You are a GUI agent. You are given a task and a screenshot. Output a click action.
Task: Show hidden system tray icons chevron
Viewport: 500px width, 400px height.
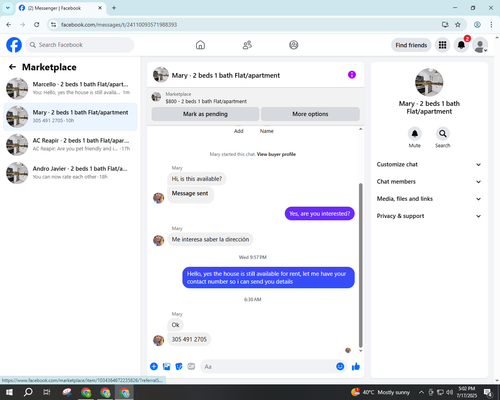pos(421,392)
